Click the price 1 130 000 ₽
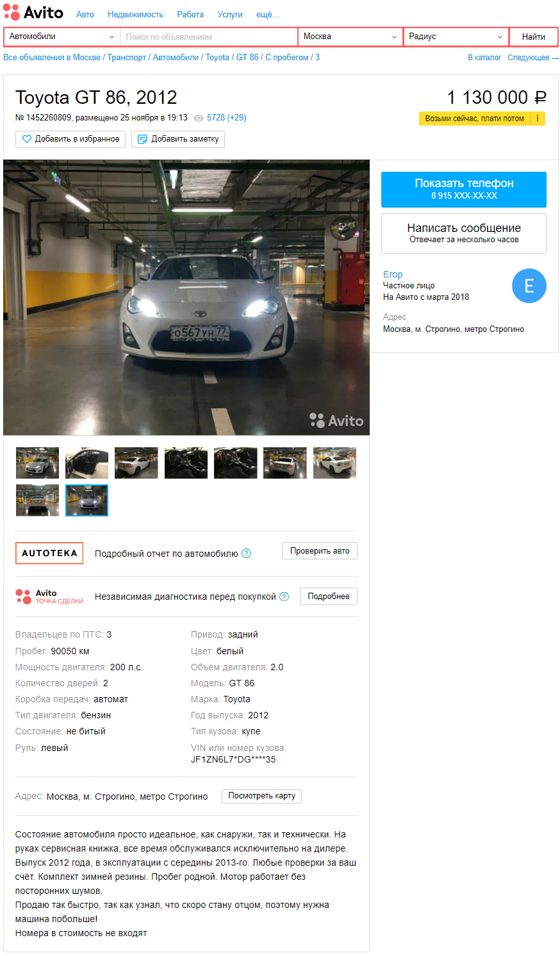This screenshot has width=560, height=956. tap(497, 97)
